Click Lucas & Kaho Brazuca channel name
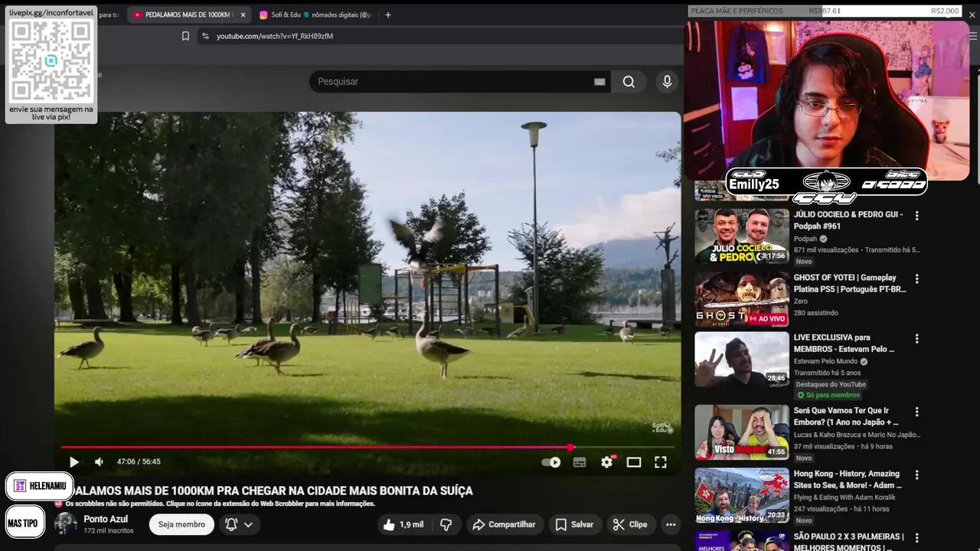Viewport: 980px width, 551px height. tap(857, 435)
